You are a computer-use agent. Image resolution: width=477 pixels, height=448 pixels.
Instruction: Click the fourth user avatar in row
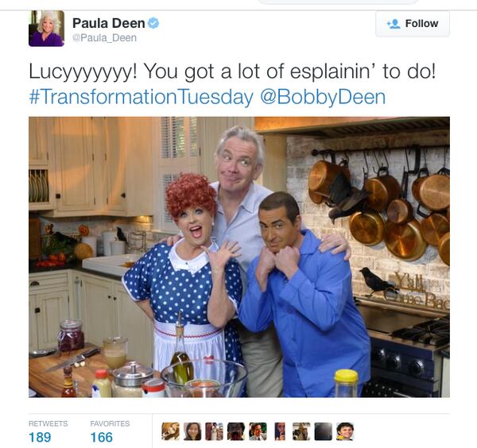click(x=236, y=431)
